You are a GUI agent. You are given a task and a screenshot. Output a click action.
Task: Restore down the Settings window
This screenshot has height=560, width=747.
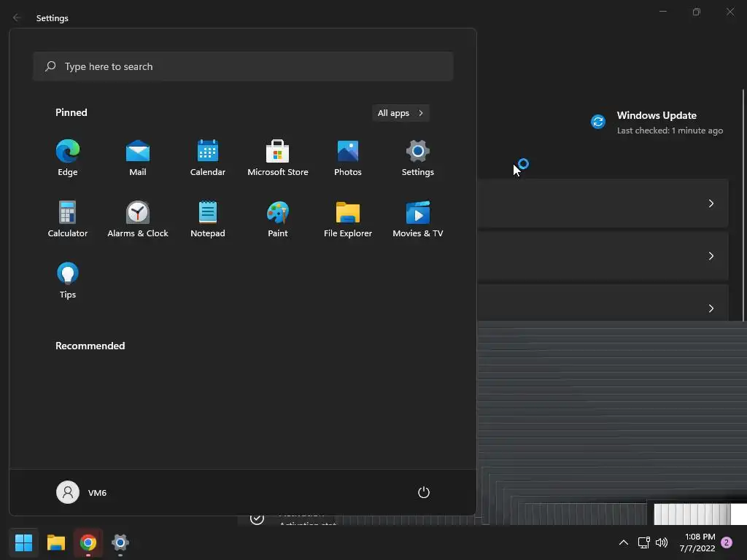[x=697, y=12]
